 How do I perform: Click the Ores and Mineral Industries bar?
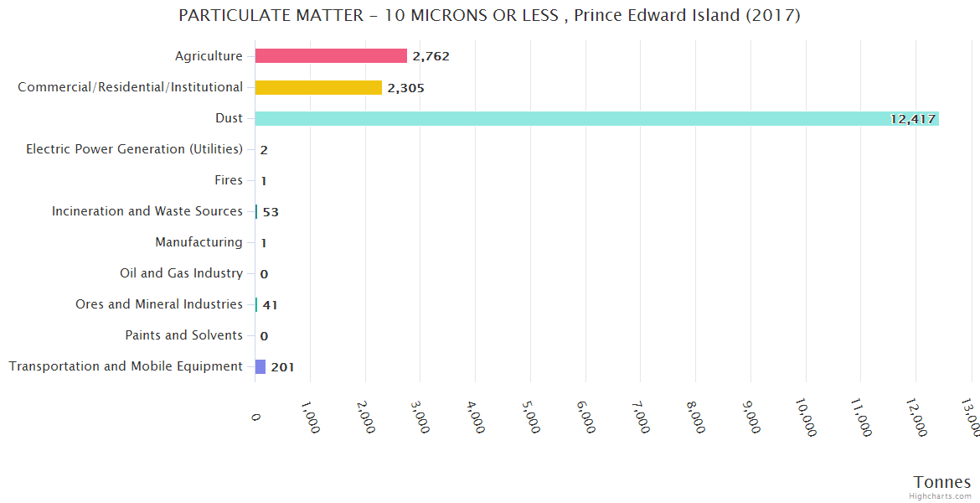tap(256, 304)
